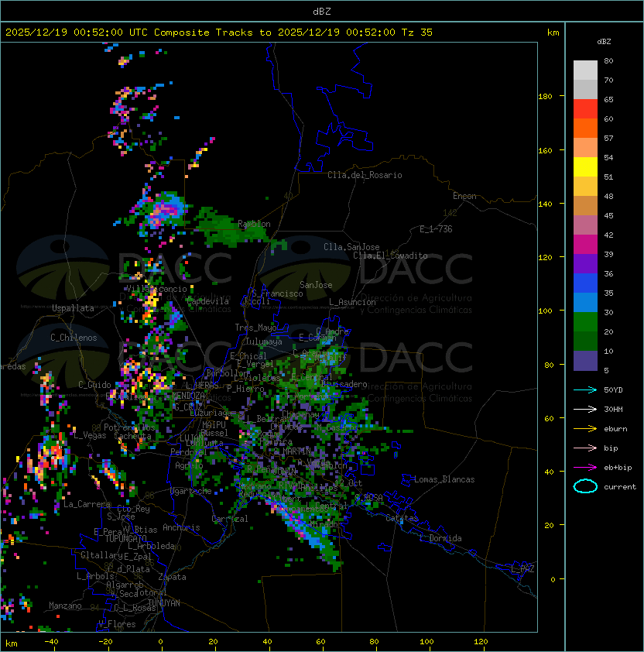Screen dimensions: 644x652
Task: Click the '-40' tick on the bottom axis
Action: [52, 642]
